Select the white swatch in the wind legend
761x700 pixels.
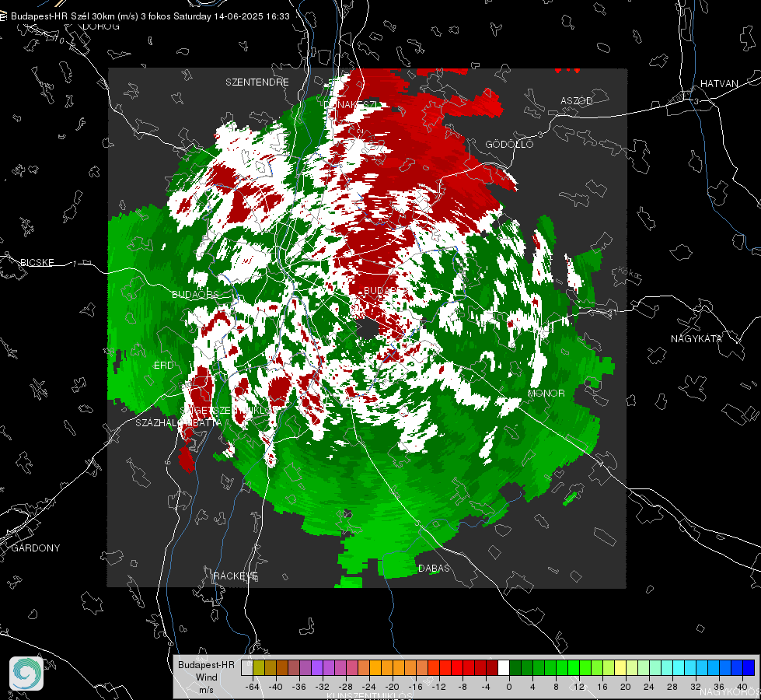click(504, 668)
